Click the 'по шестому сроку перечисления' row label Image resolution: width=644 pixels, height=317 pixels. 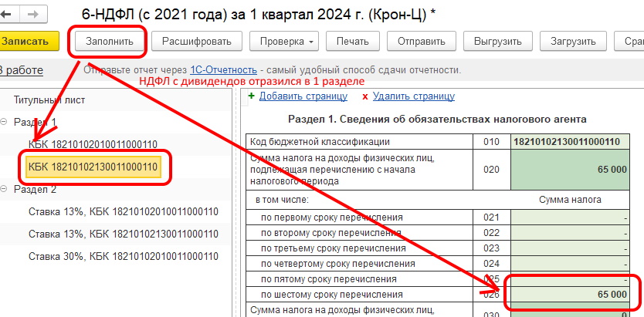(x=332, y=295)
